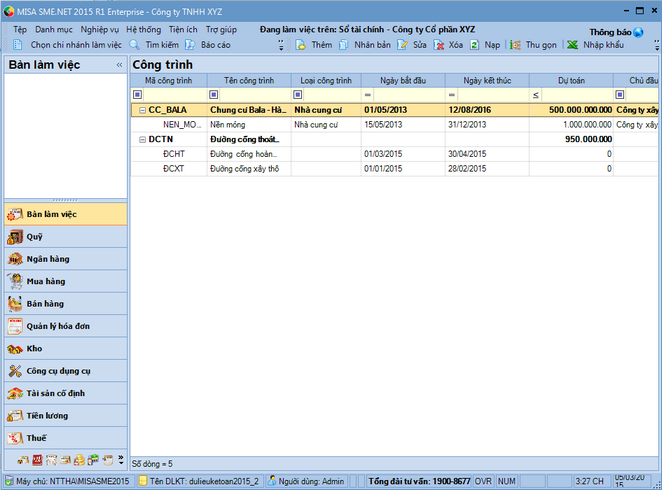
Task: Click the Báo cáo report icon
Action: click(190, 45)
